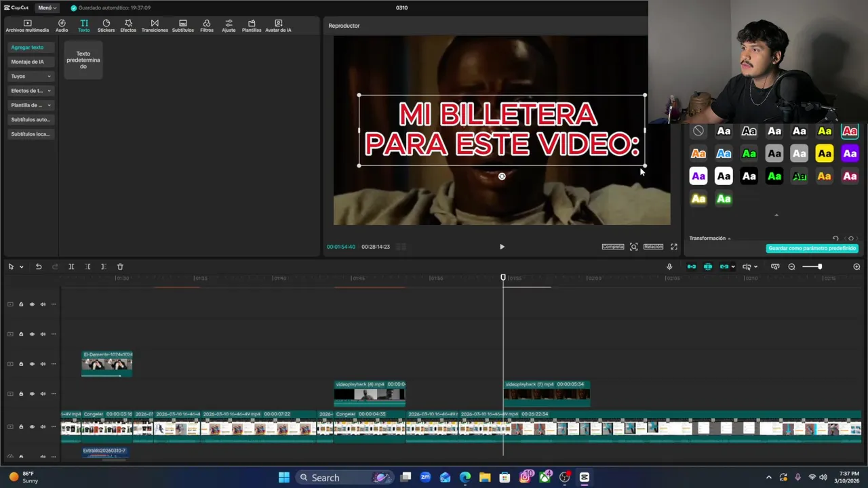
Task: Select the no-style preset icon
Action: click(698, 131)
